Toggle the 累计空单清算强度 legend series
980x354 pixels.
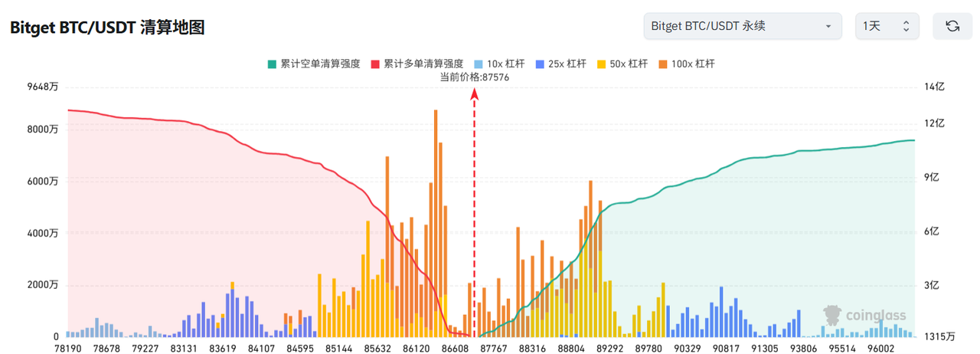coord(314,64)
